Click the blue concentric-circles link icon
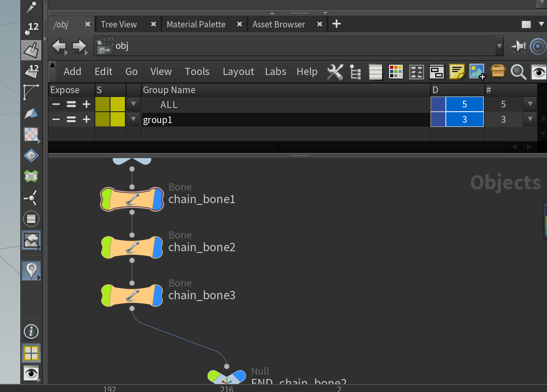This screenshot has height=392, width=547. point(538,46)
